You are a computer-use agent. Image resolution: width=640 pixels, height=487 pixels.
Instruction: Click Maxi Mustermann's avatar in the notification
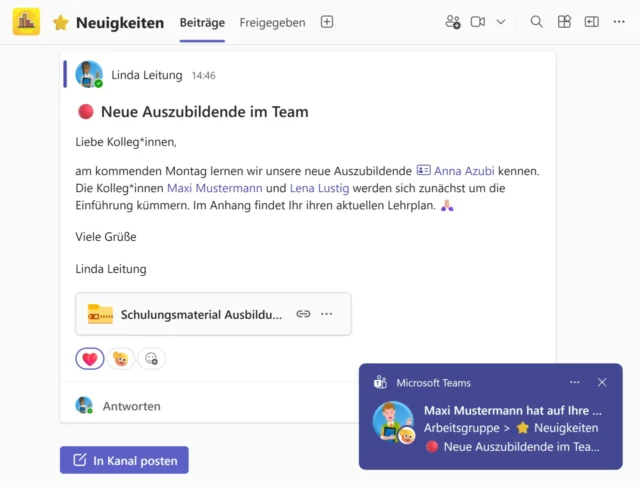tap(393, 422)
